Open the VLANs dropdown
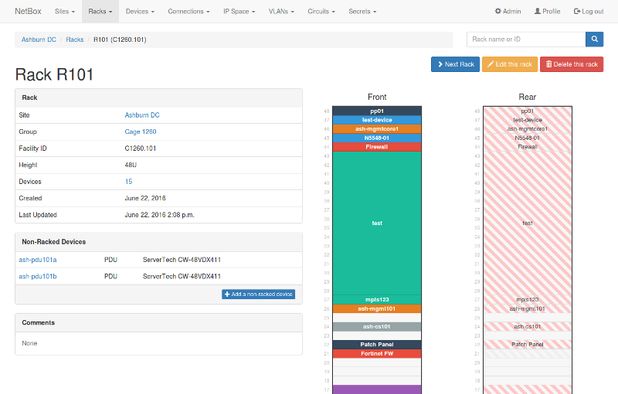618x394 pixels. coord(281,11)
